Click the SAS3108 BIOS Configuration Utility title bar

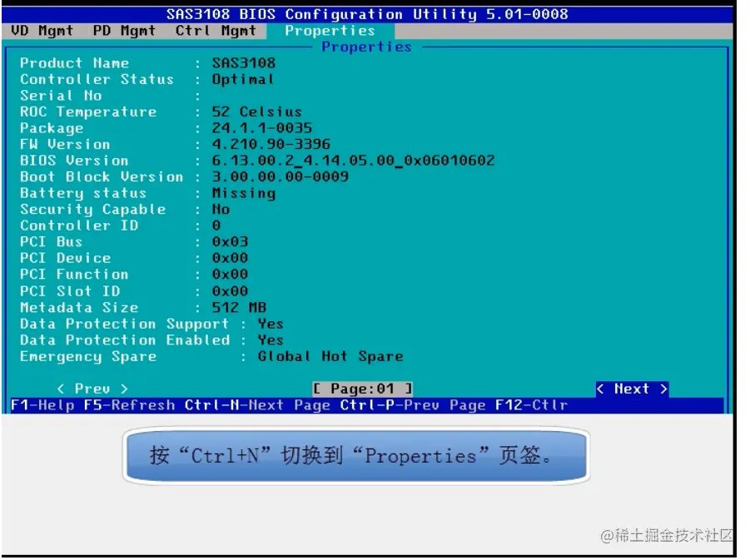point(375,13)
